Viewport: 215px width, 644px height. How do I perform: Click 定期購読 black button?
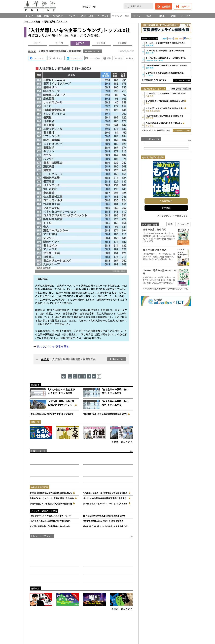tap(166, 208)
